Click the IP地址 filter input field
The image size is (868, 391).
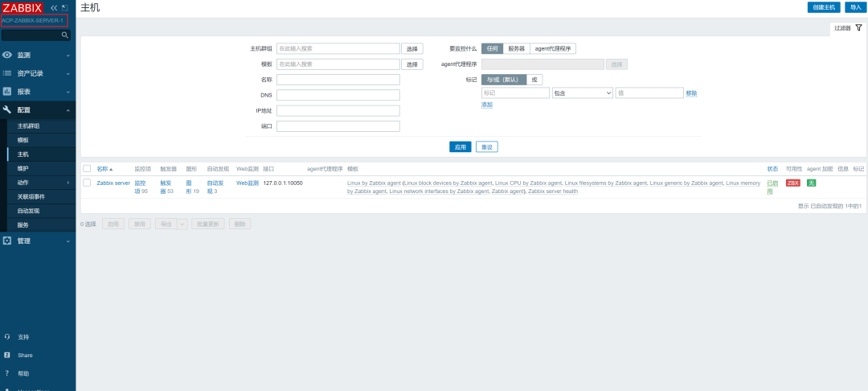338,111
